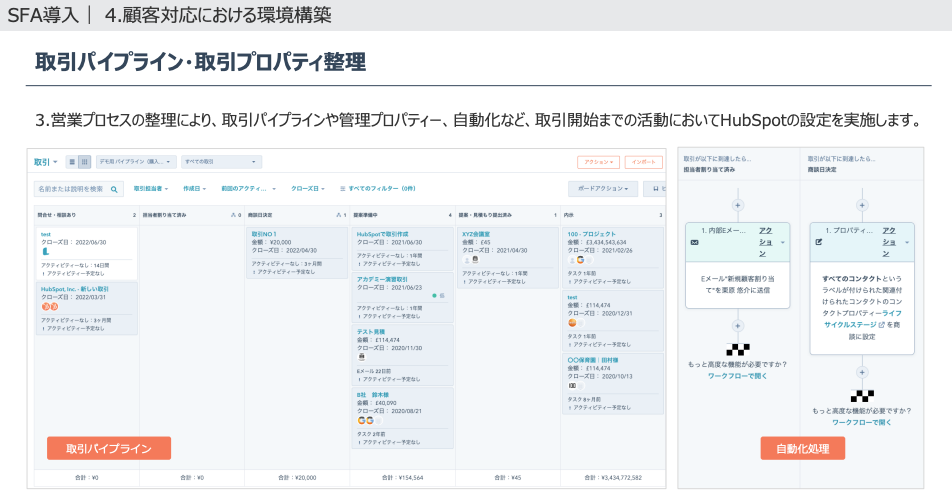Click the 合計：¥20,000 total
This screenshot has width=952, height=499.
coord(297,478)
